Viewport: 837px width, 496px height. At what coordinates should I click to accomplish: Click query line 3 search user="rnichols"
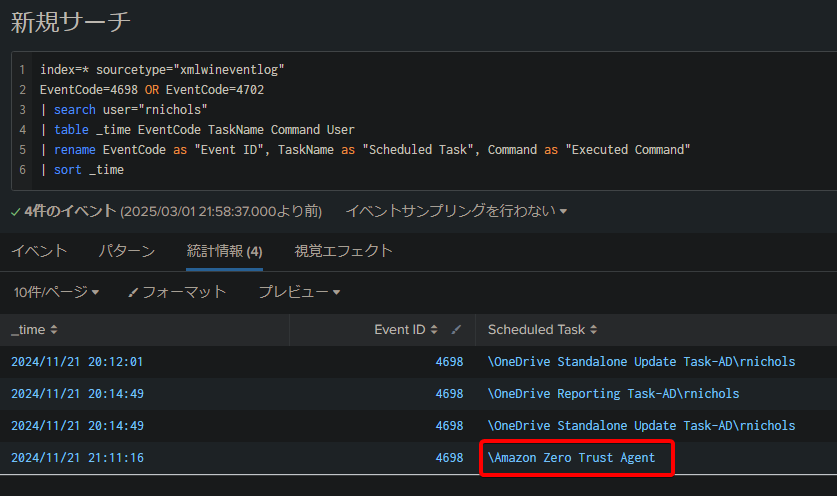pyautogui.click(x=124, y=110)
